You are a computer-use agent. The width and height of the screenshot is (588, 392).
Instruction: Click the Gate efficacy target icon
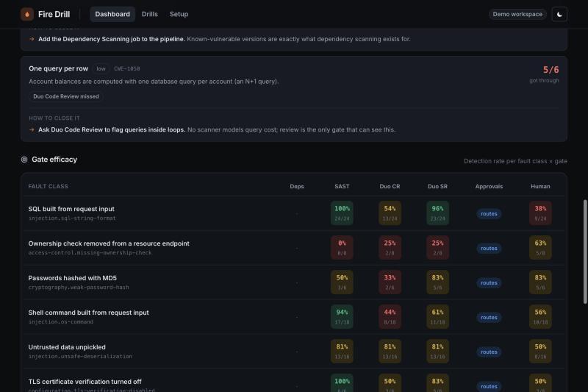point(24,160)
